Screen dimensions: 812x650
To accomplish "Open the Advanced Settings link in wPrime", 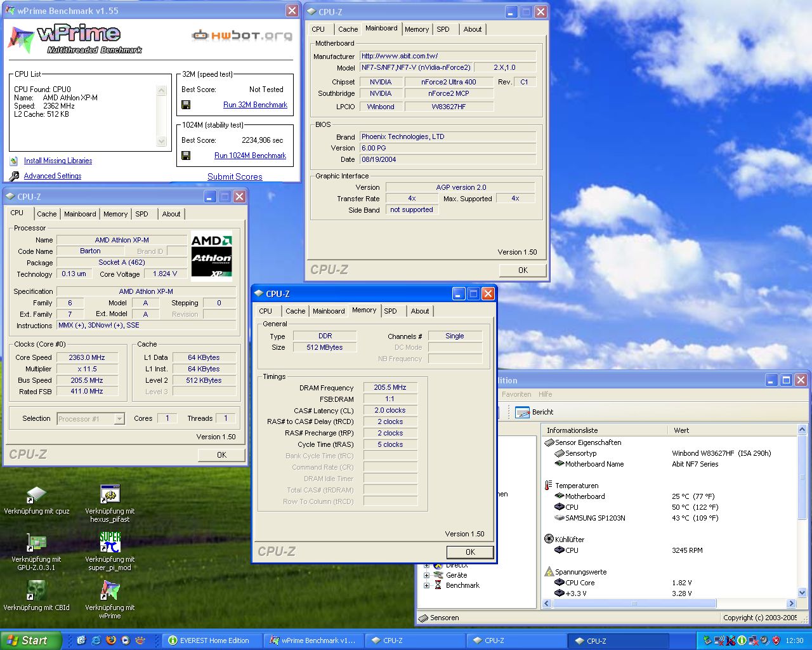I will pos(53,176).
